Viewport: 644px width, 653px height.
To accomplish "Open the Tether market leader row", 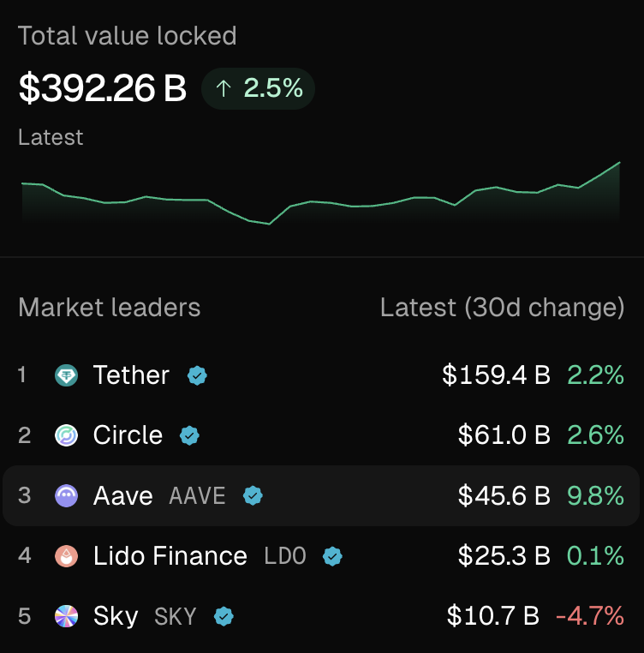I will [321, 375].
